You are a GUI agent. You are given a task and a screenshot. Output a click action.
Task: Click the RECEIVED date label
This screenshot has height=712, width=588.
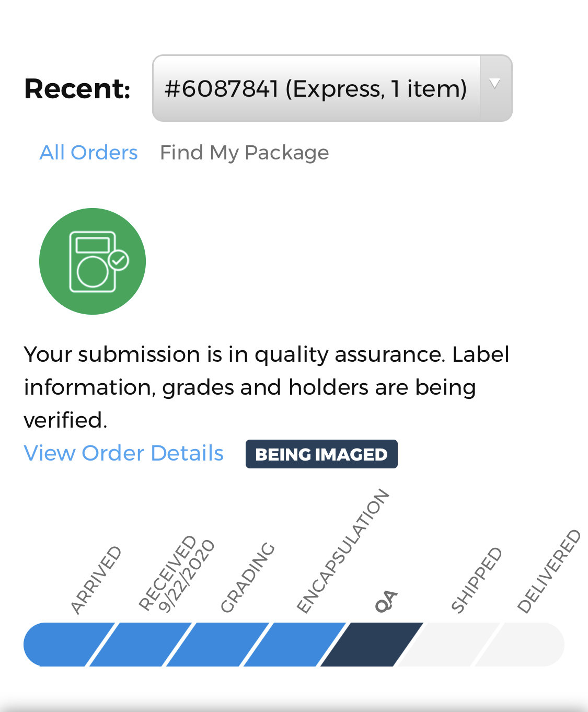click(x=177, y=573)
